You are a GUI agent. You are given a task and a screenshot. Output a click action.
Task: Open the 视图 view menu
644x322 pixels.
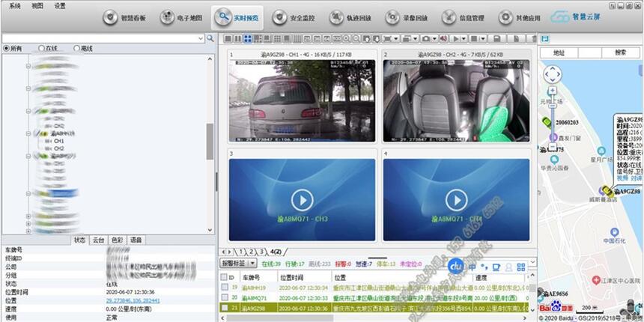[37, 5]
